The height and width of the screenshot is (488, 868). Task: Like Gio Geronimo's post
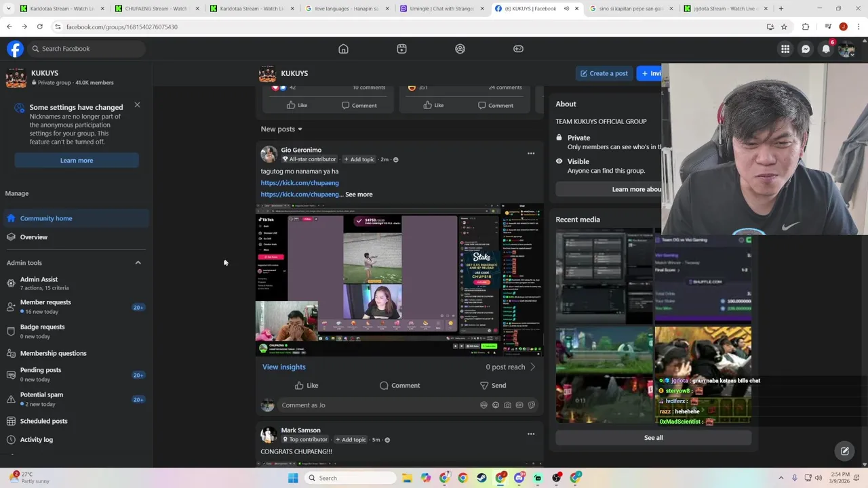pos(307,386)
